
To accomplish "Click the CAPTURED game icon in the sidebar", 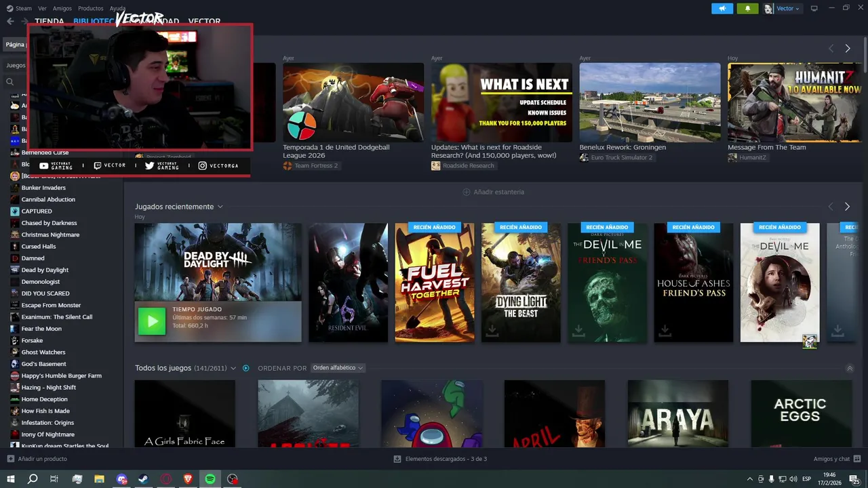I will 15,211.
